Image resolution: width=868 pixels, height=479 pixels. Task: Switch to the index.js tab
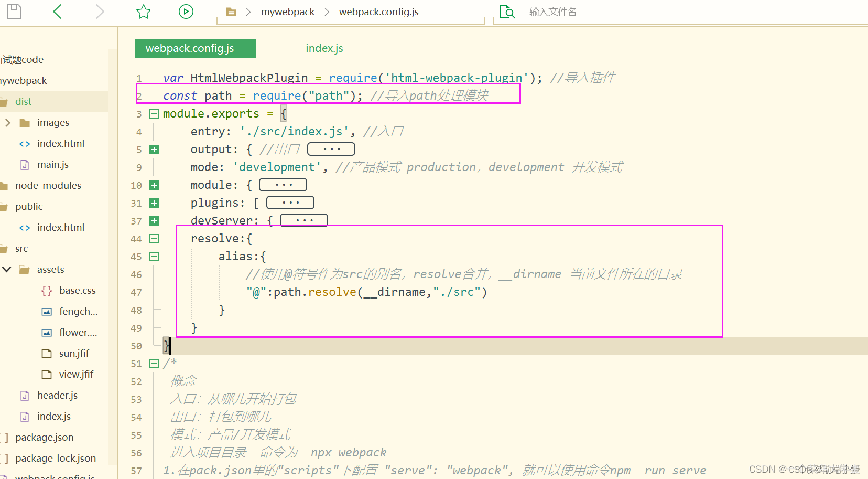(324, 48)
